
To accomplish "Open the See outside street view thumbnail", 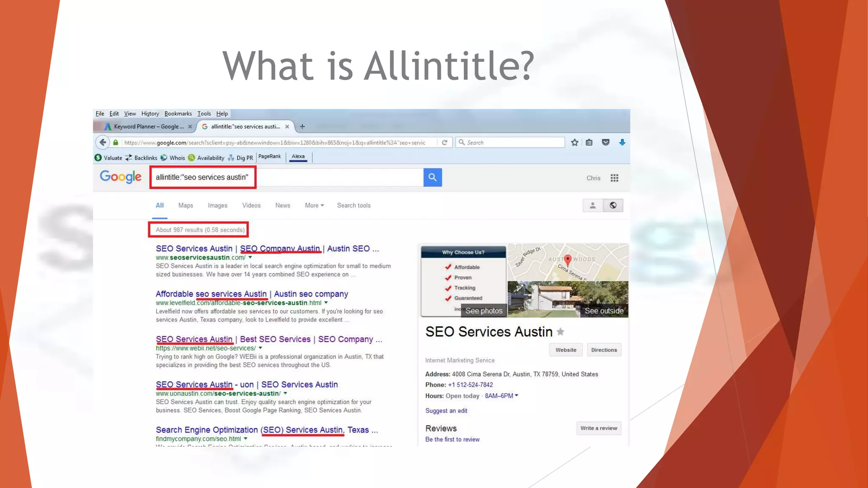I will coord(568,299).
